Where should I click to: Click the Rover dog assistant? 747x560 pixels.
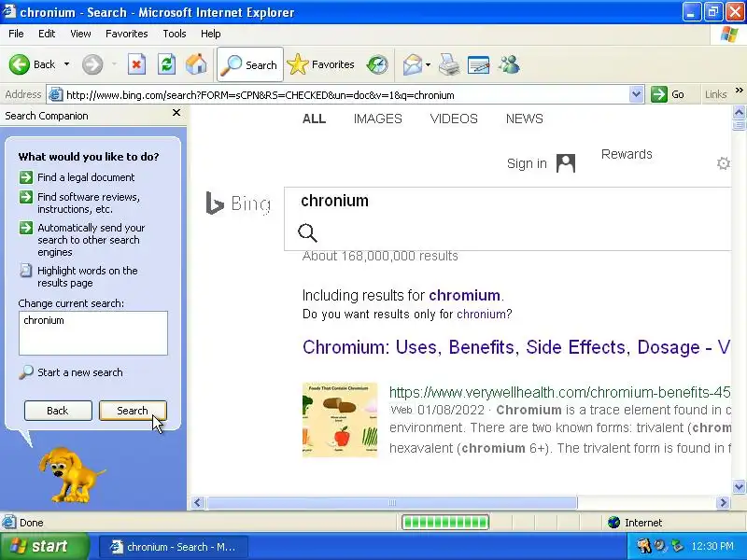pos(71,474)
